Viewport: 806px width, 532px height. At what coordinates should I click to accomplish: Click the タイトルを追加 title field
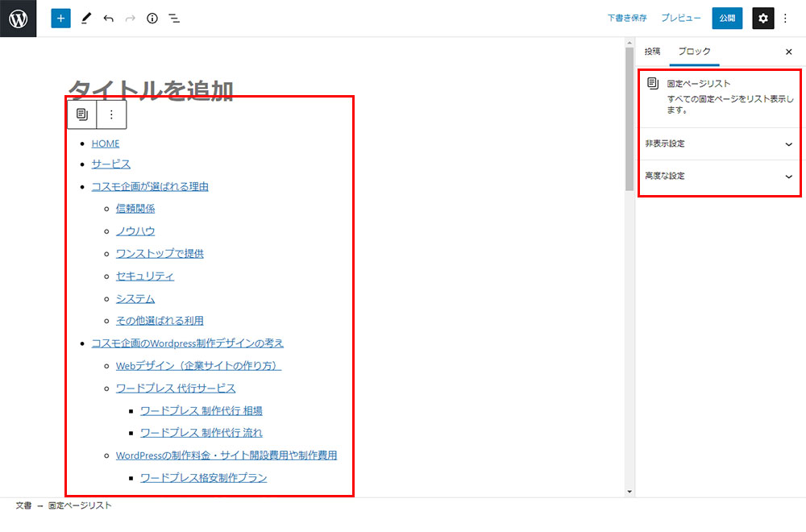[x=151, y=89]
